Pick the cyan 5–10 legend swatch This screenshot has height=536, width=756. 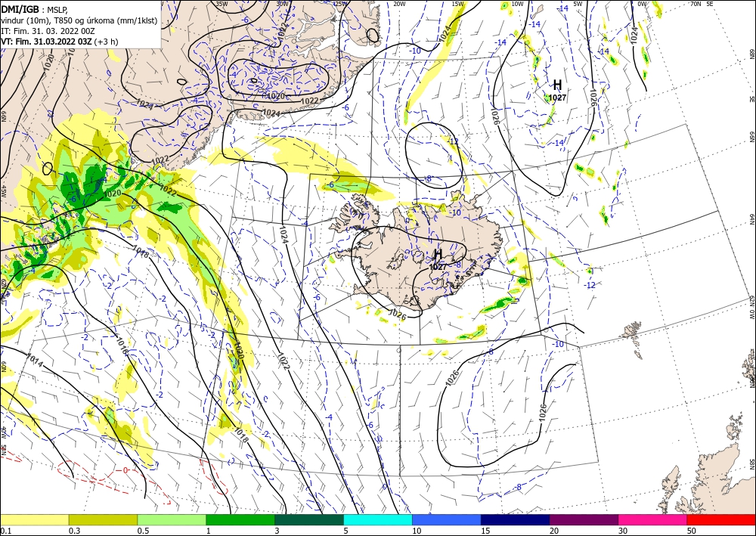378,519
